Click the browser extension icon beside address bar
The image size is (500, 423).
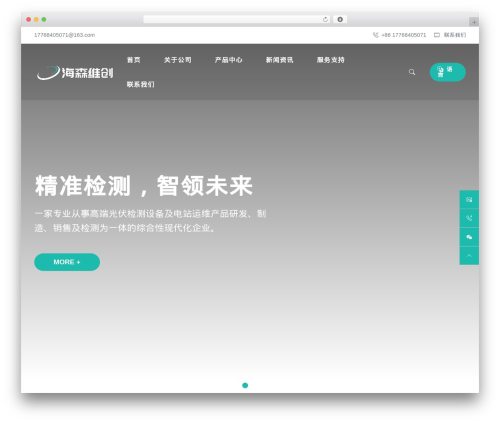(x=340, y=19)
